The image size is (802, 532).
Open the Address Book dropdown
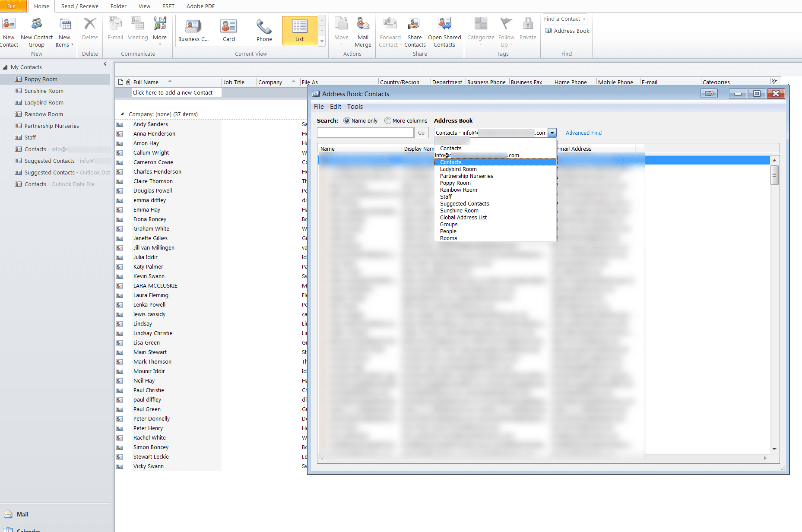coord(552,133)
